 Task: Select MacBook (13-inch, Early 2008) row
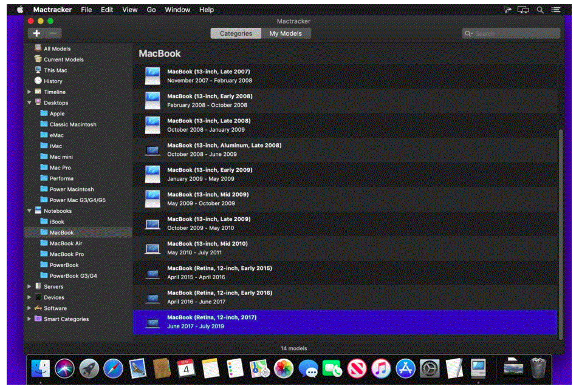(345, 101)
